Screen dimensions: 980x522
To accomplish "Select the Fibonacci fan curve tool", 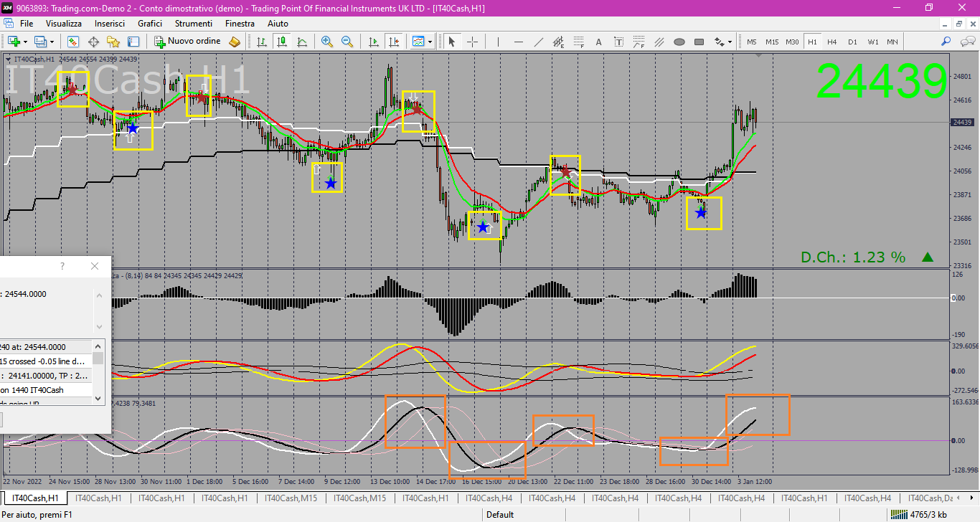I will click(639, 42).
